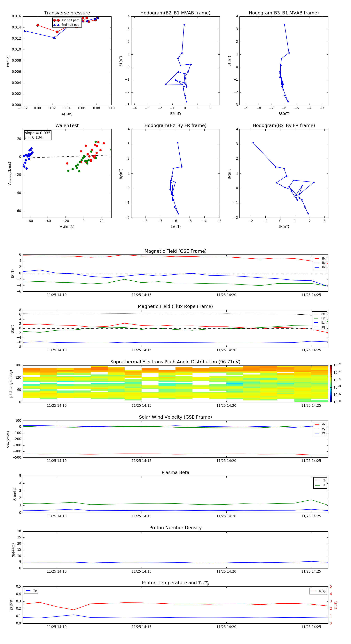Click the red Te/Tp right axis label
Screen dimensions: 351x644
coord(336,605)
